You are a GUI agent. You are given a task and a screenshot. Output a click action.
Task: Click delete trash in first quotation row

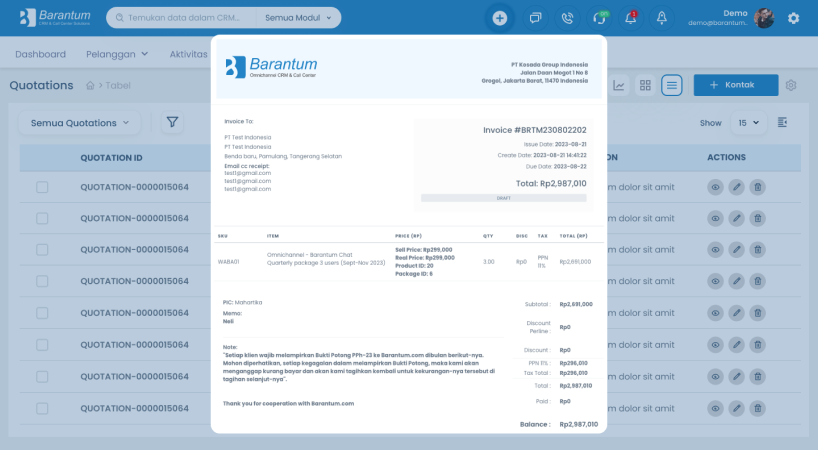[757, 187]
